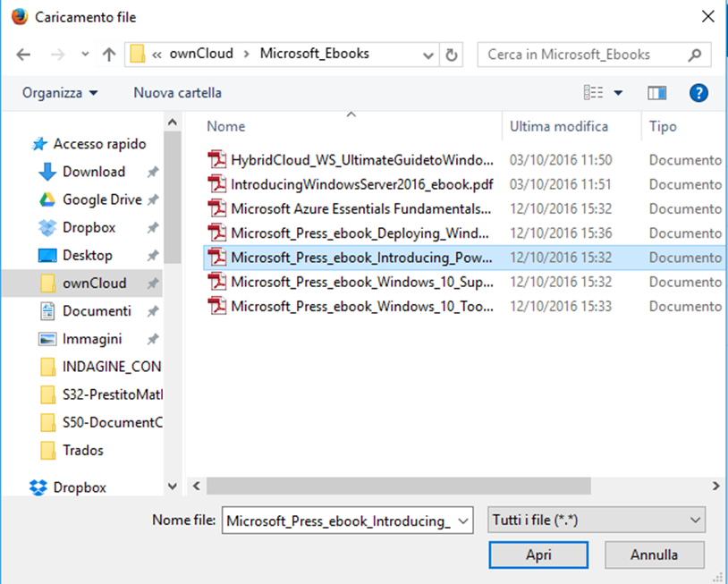The width and height of the screenshot is (728, 584).
Task: Click Apri to open the file
Action: 538,554
